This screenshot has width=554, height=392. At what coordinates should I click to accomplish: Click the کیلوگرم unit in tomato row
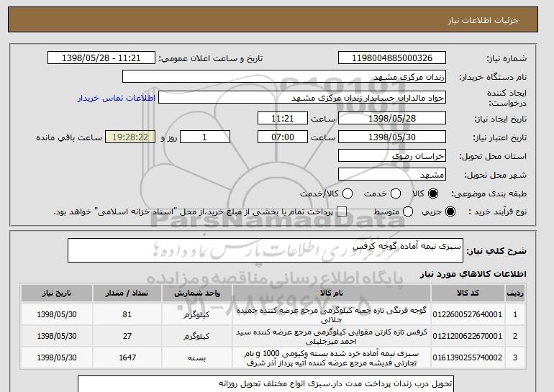[x=196, y=314]
